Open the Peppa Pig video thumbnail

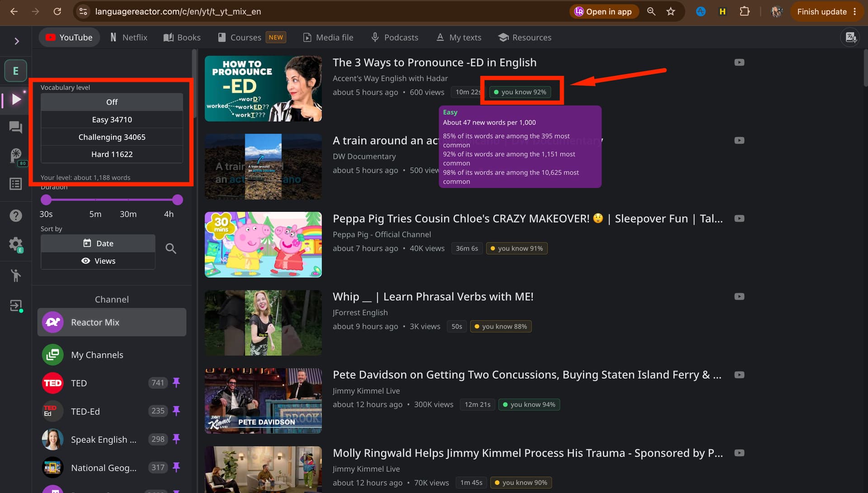(263, 244)
